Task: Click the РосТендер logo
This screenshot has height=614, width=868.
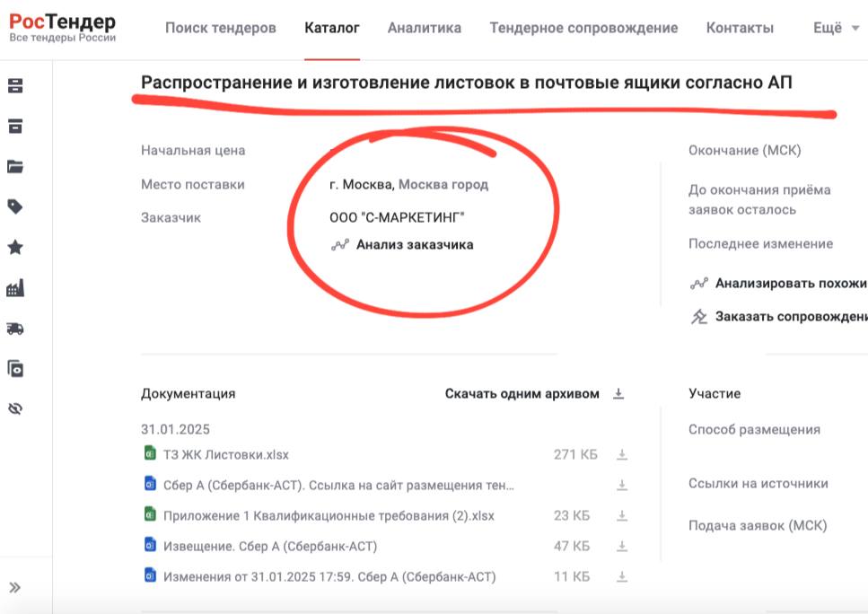Action: click(x=63, y=28)
